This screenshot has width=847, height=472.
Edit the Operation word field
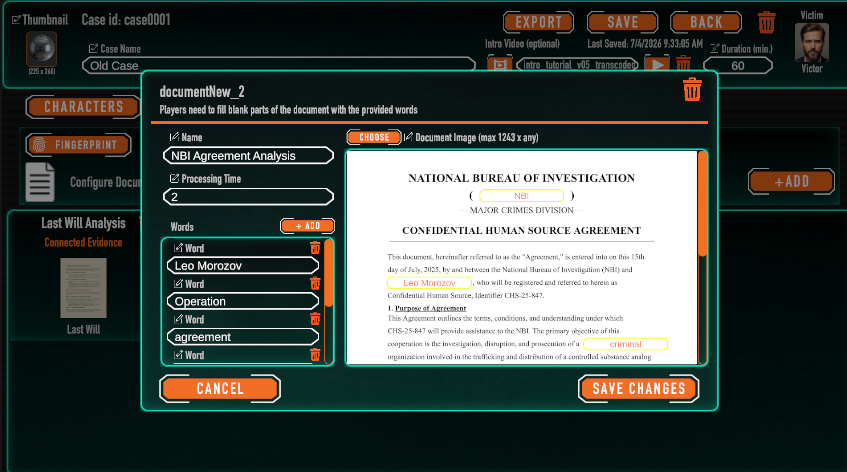coord(243,301)
